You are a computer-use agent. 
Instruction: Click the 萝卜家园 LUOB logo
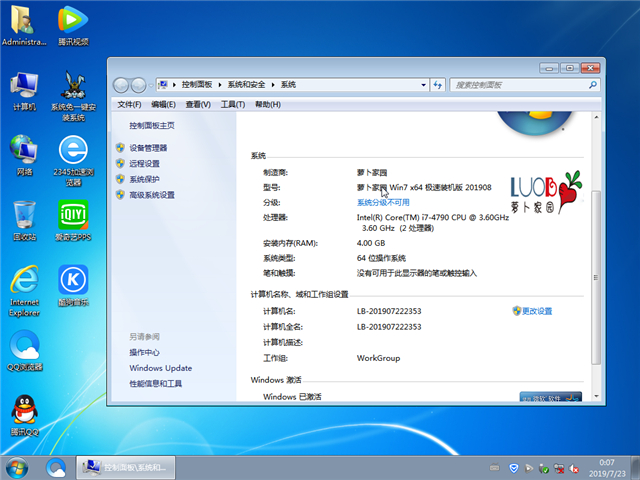pos(546,193)
